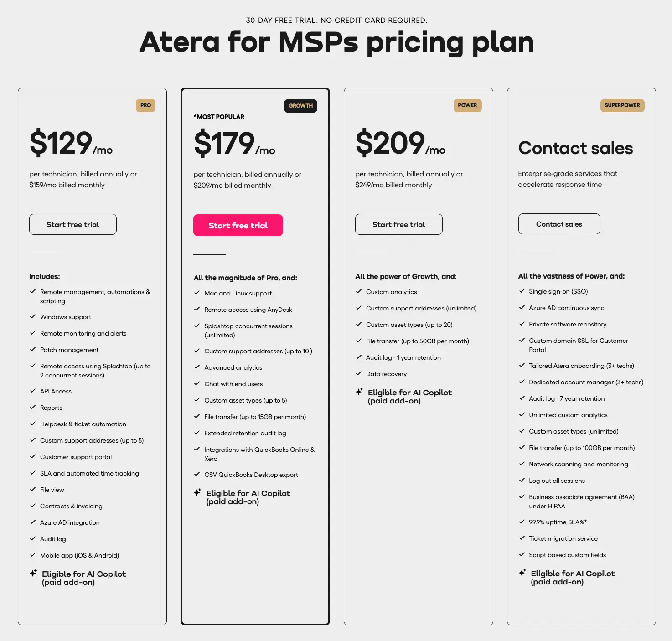This screenshot has height=641, width=672.
Task: Click the checkmark beside Custom analytics
Action: [359, 291]
